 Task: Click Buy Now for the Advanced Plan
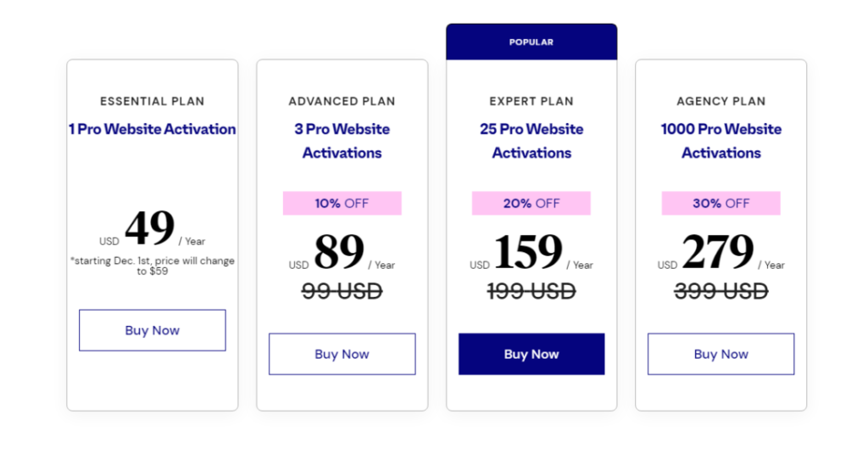point(342,354)
